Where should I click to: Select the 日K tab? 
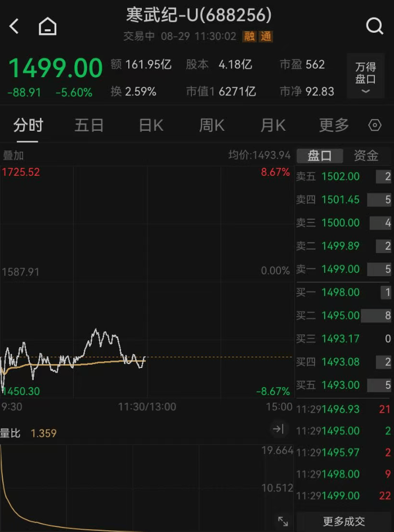pos(151,125)
